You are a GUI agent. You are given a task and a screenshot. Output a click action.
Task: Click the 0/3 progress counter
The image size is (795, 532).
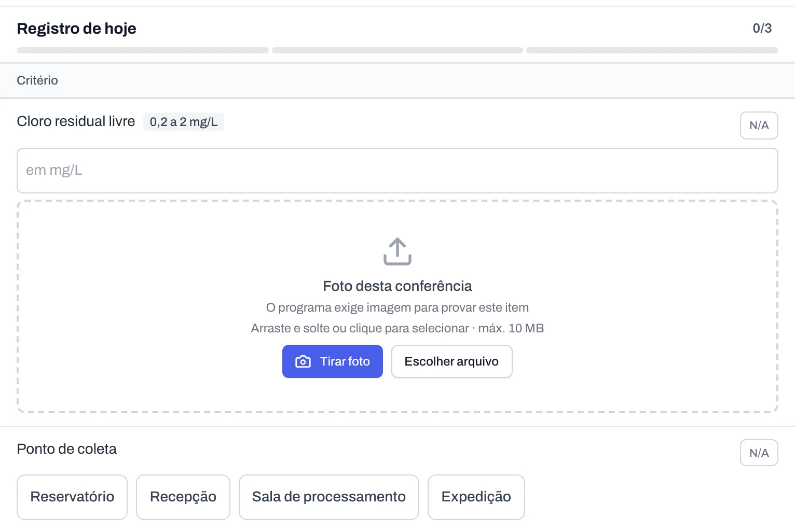pos(762,29)
